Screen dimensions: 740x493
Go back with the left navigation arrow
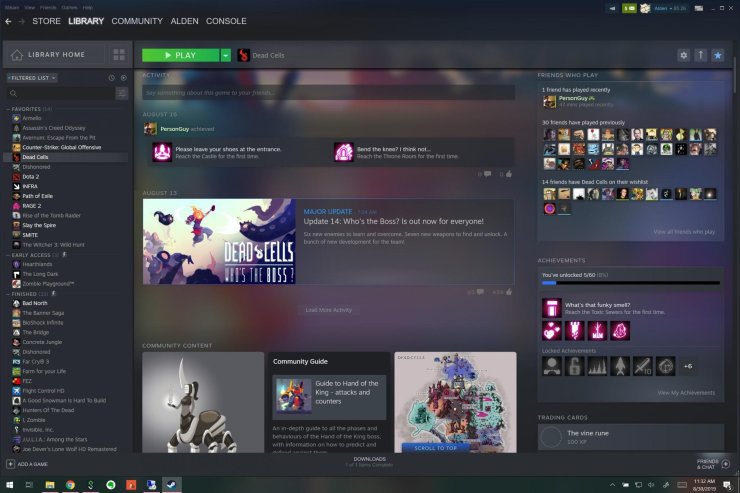click(8, 21)
